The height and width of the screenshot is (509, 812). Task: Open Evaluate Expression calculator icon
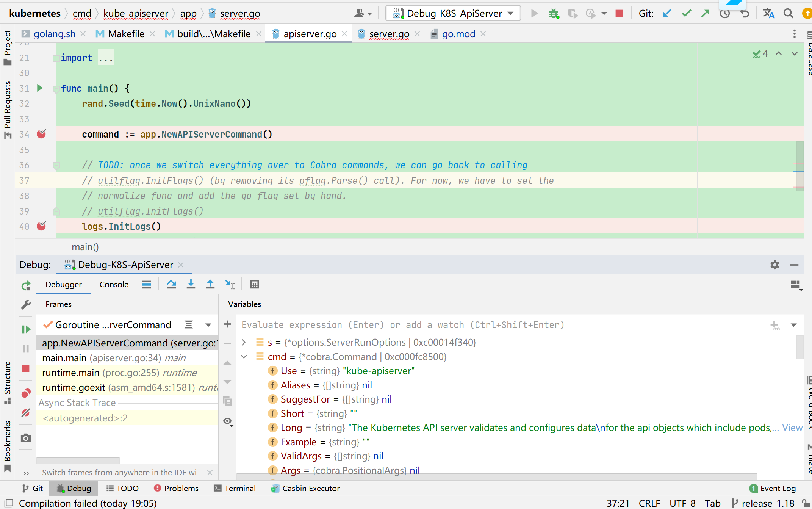tap(255, 284)
